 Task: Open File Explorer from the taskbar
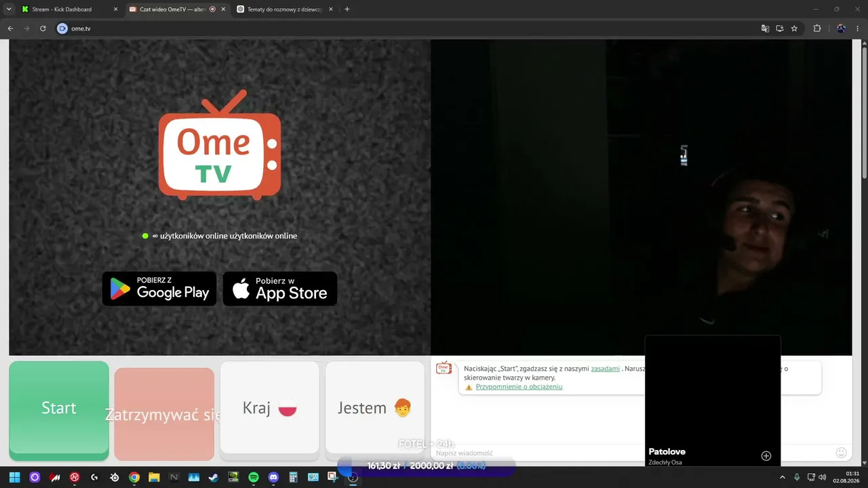point(154,477)
